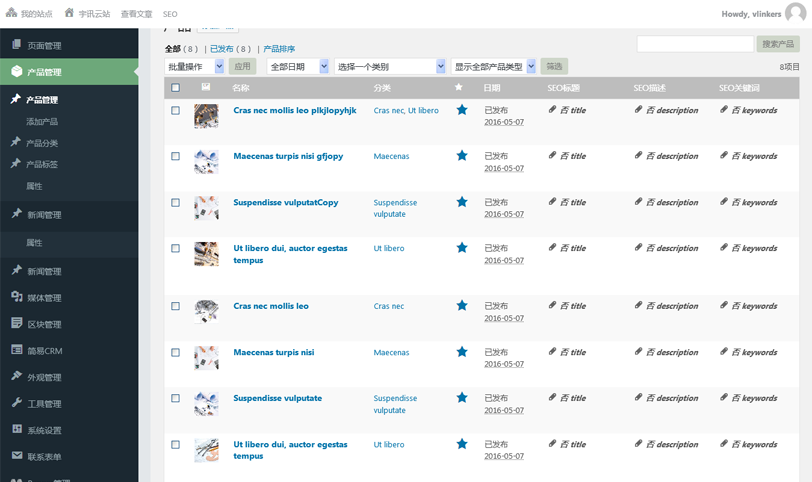
Task: Click 否 keywords cell in last row Ut libero dui
Action: (x=754, y=444)
